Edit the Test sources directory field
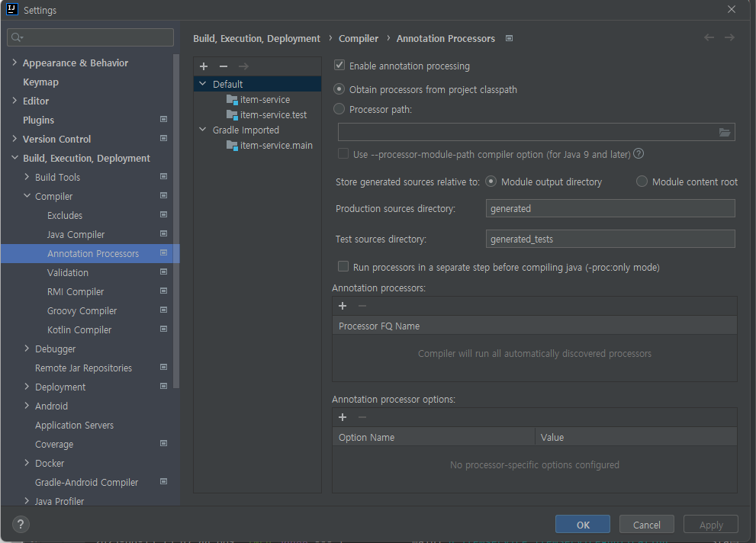This screenshot has width=756, height=543. pyautogui.click(x=610, y=239)
